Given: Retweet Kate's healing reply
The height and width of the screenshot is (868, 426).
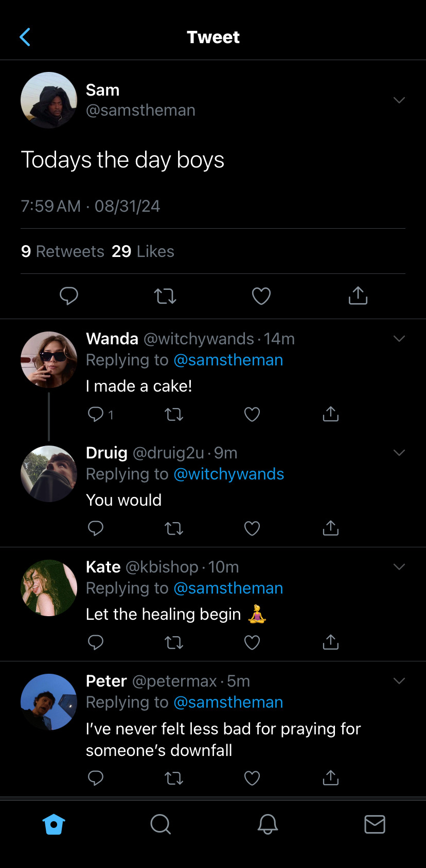Looking at the screenshot, I should (x=174, y=642).
